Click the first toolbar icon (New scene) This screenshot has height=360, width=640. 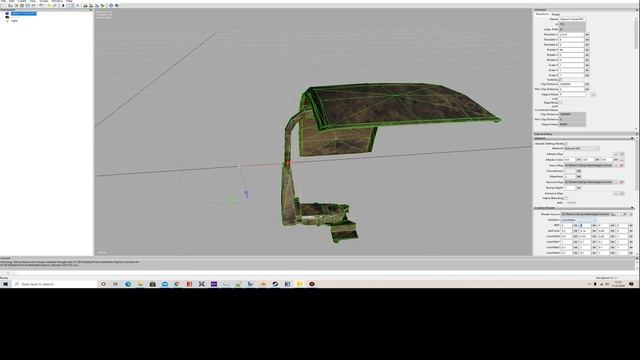coord(3,6)
